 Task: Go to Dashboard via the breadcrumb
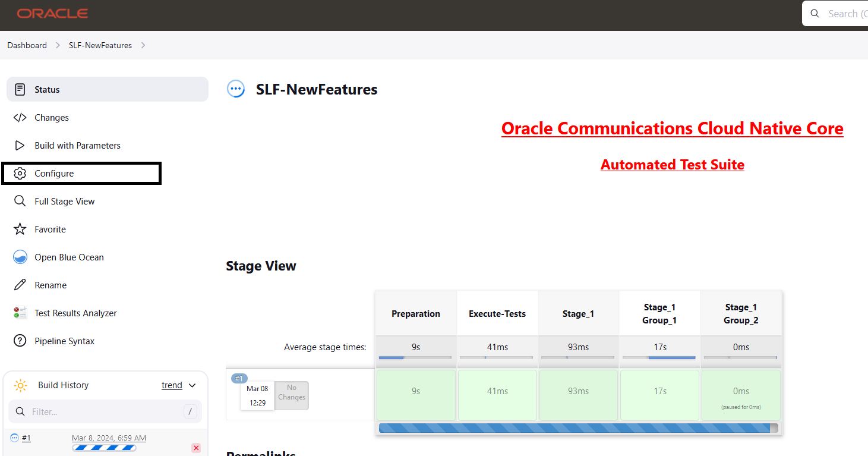27,45
